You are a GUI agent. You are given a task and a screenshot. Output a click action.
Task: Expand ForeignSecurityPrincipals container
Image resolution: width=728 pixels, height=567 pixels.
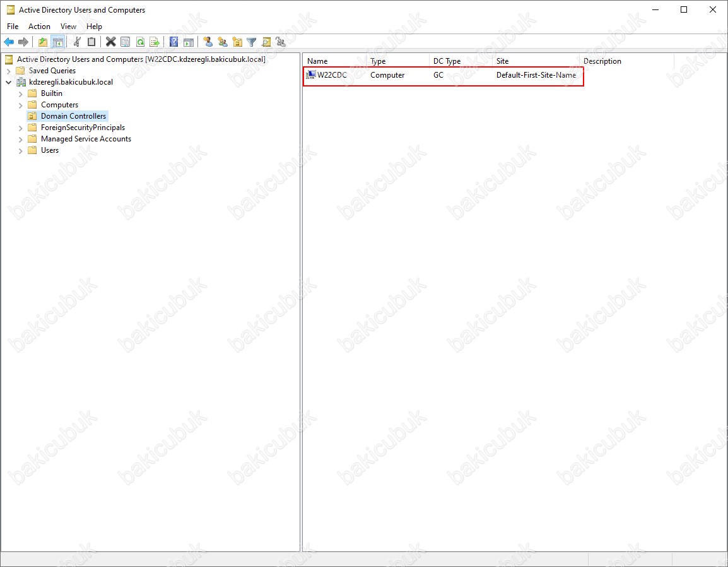(x=20, y=128)
